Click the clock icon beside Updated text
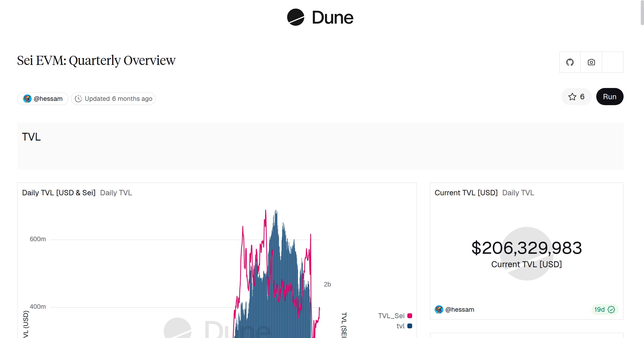Screen dimensions: 644x338 tap(78, 99)
